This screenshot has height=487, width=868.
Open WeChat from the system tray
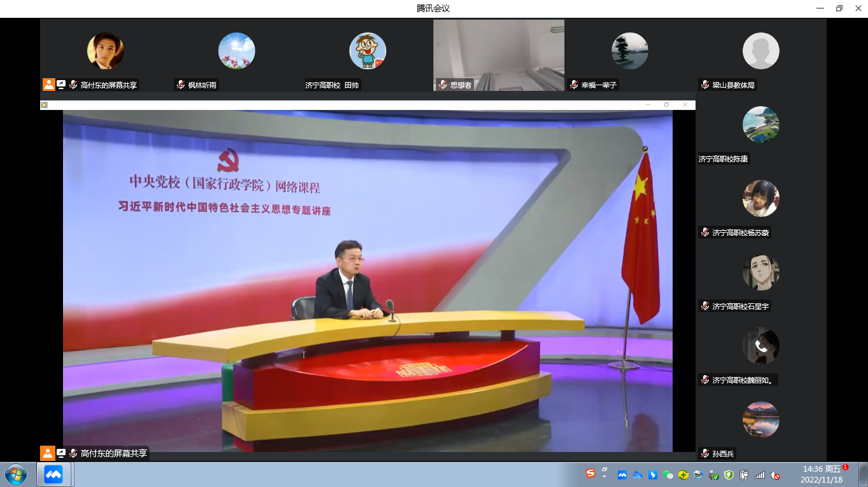coord(668,475)
